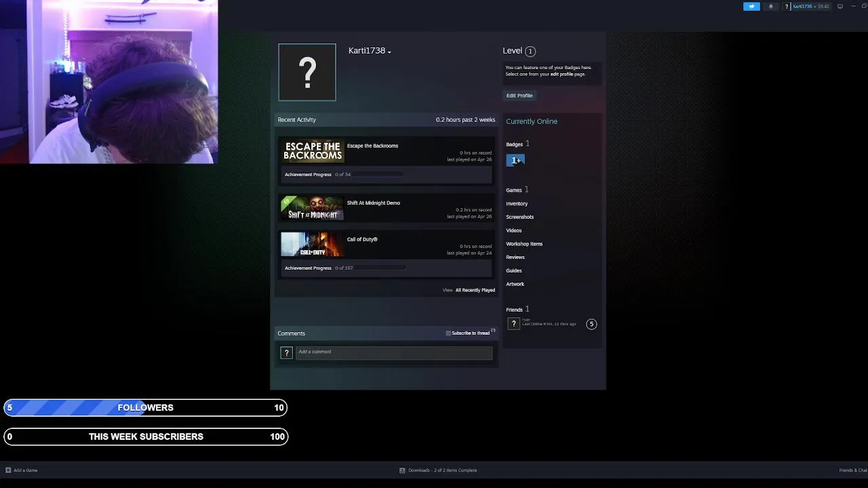Image resolution: width=868 pixels, height=488 pixels.
Task: Click the Currently Online status text
Action: [532, 121]
